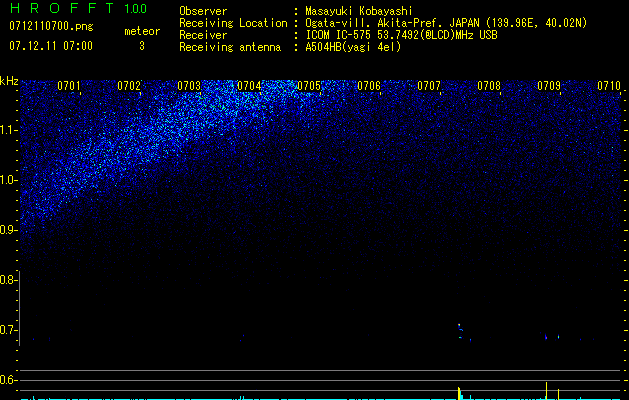Click the 0703 time marker
Viewport: 629px width, 400px height.
pyautogui.click(x=189, y=86)
